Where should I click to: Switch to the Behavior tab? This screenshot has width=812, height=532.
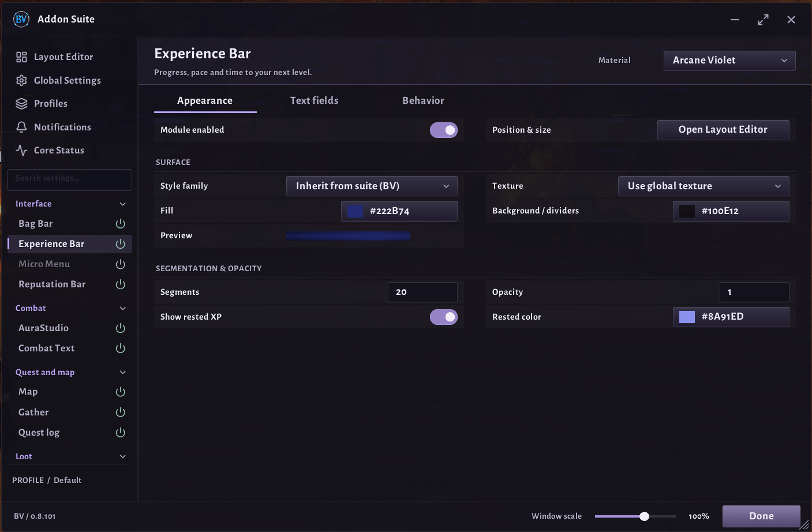(x=423, y=100)
